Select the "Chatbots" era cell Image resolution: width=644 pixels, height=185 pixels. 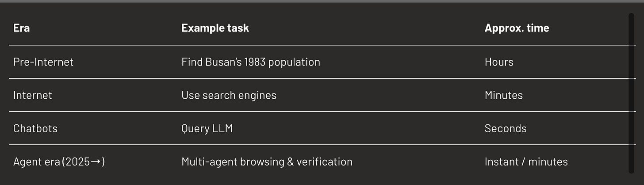click(35, 128)
